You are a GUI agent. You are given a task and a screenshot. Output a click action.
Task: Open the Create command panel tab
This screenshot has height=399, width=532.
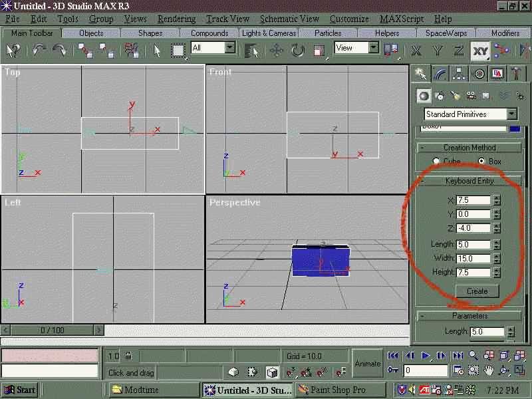click(x=421, y=73)
